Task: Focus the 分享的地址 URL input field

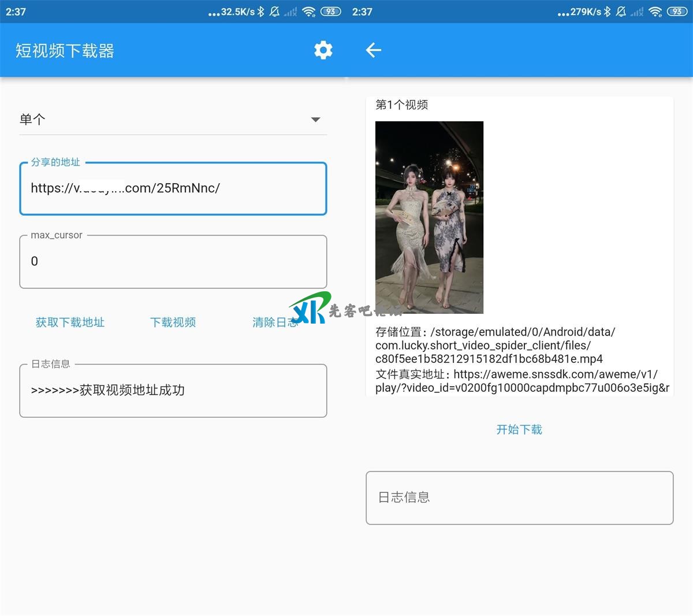Action: tap(173, 188)
